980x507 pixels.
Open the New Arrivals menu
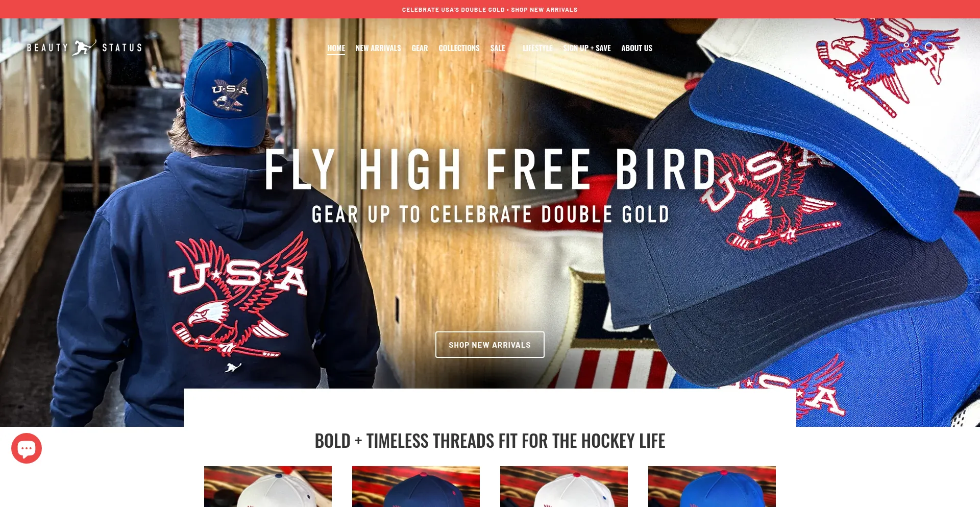coord(378,48)
